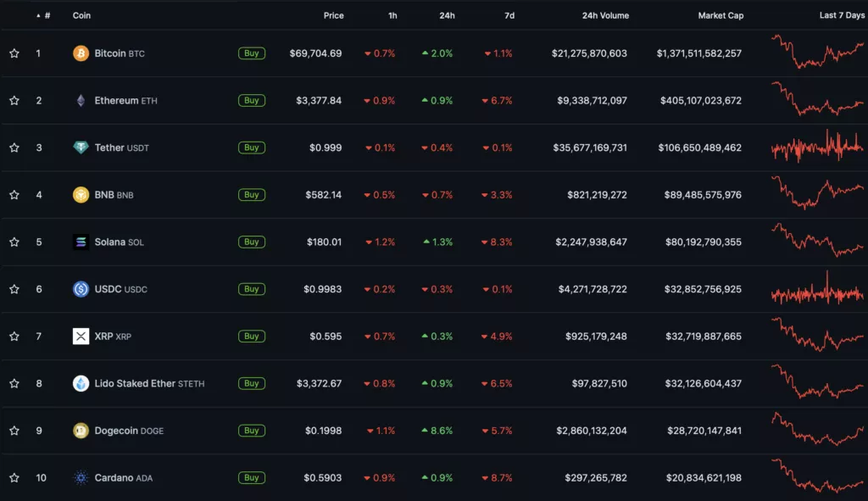Open the Solana SOL coin page

point(119,242)
